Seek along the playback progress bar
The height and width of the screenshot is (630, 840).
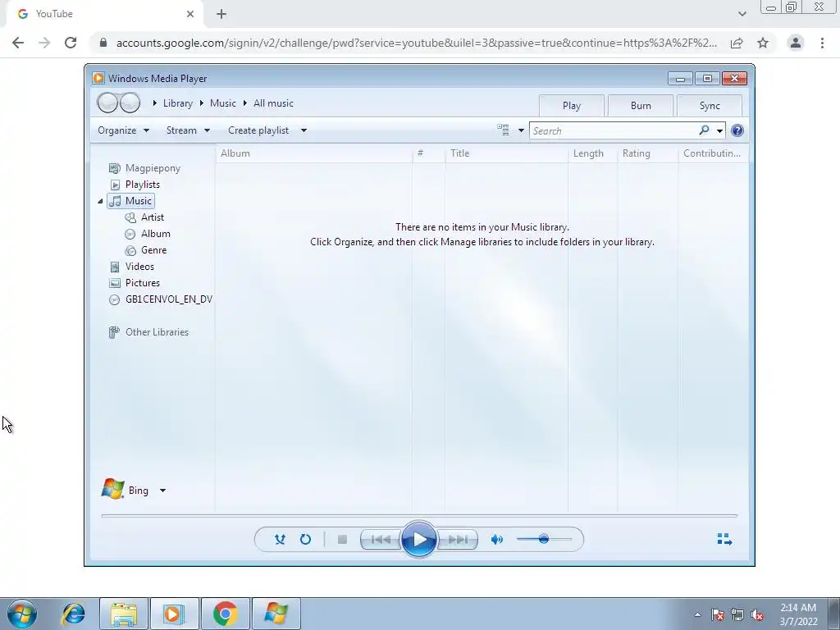pyautogui.click(x=419, y=516)
